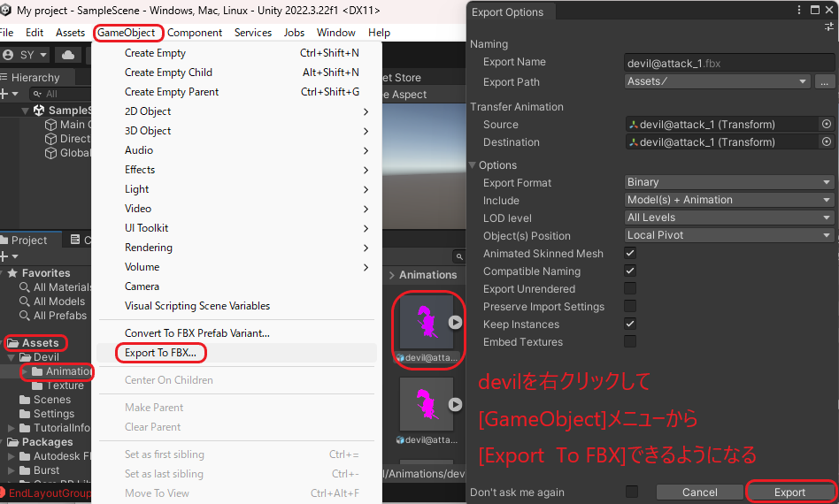The image size is (839, 504).
Task: Click the Source object picker circle
Action: tap(827, 124)
